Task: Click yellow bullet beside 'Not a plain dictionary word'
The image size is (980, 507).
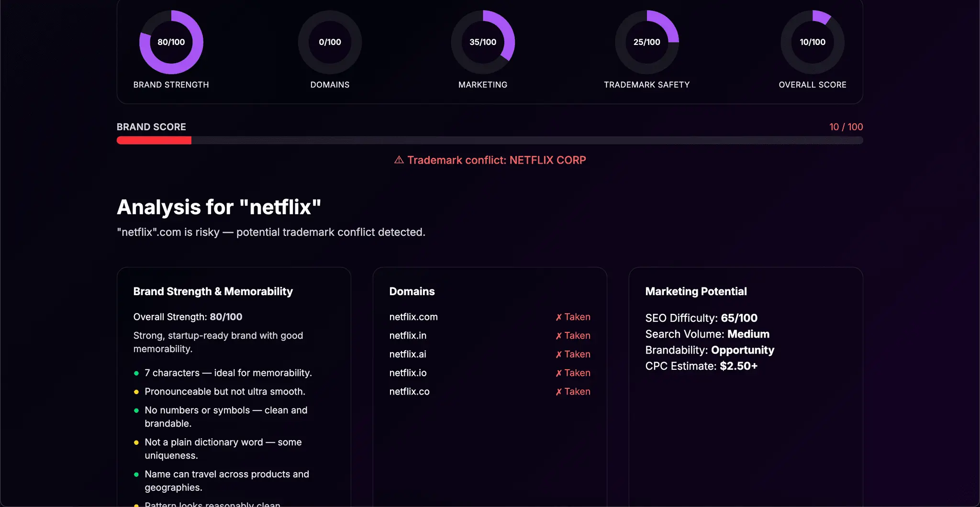Action: (x=136, y=442)
